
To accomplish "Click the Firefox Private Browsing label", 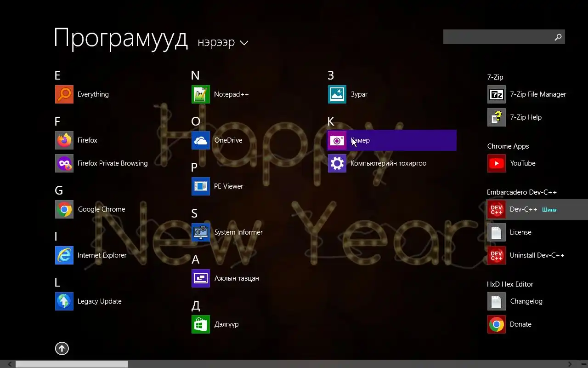I will 113,163.
